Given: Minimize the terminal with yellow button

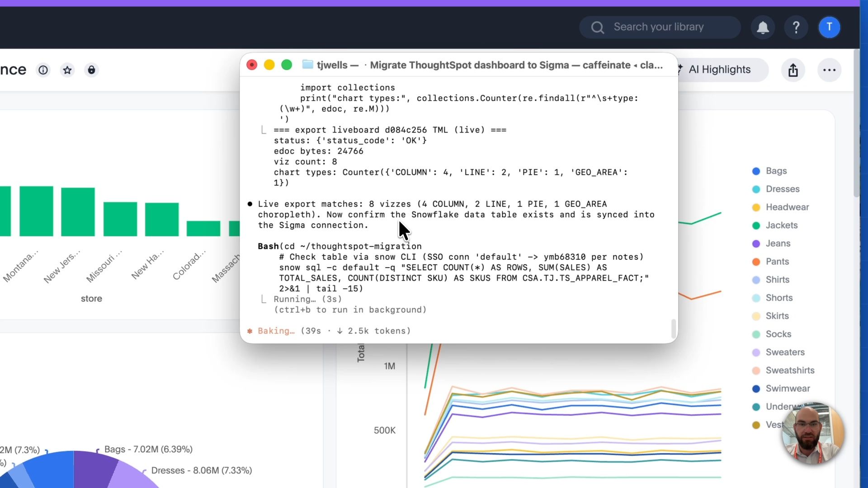Looking at the screenshot, I should point(269,65).
